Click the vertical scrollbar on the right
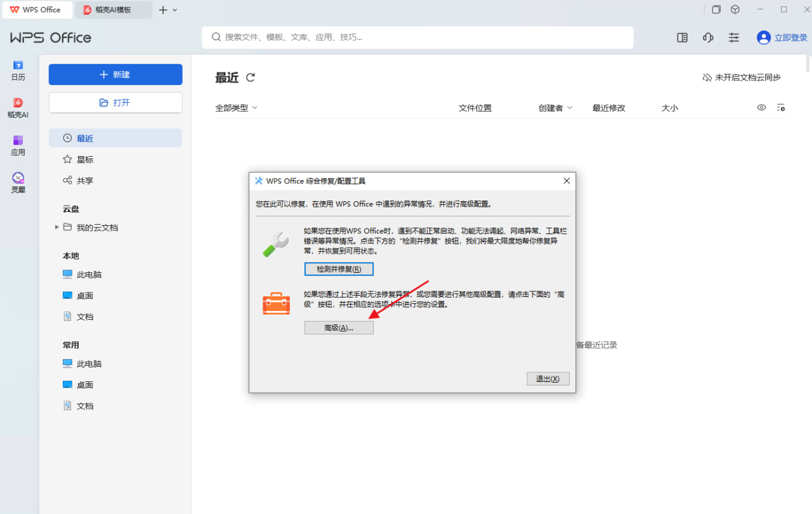Viewport: 812px width, 514px height. (809, 63)
